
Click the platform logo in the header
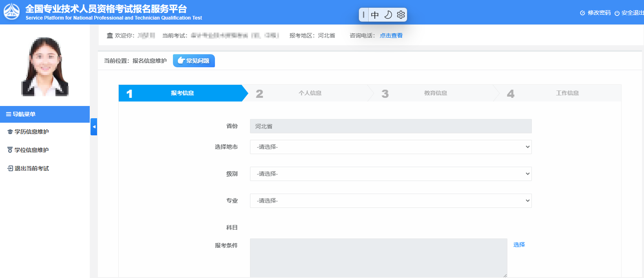click(x=11, y=12)
